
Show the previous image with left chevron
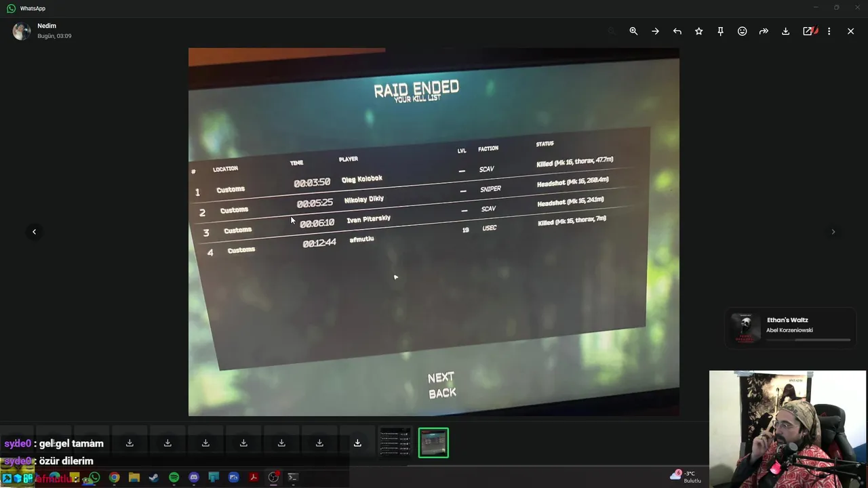click(34, 232)
